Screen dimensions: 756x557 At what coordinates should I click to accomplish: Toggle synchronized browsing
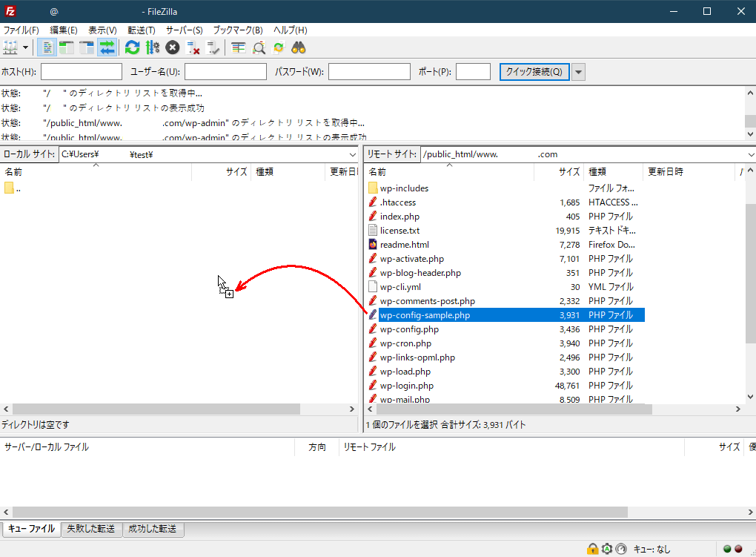279,47
